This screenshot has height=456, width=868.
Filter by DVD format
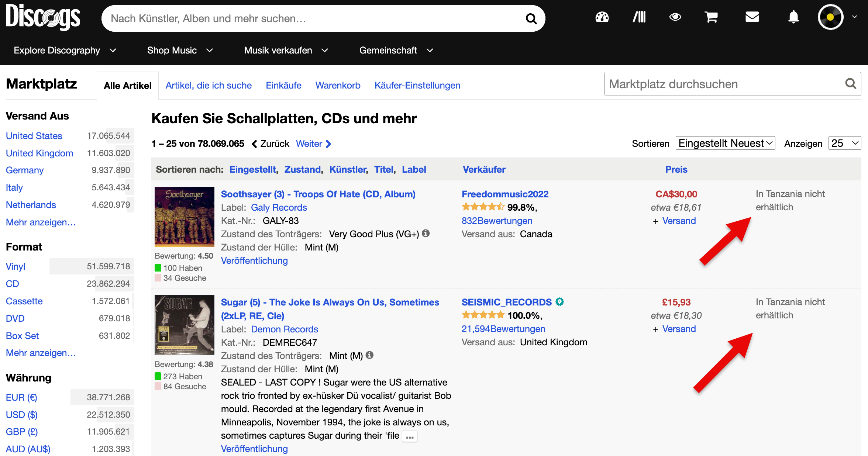click(15, 318)
